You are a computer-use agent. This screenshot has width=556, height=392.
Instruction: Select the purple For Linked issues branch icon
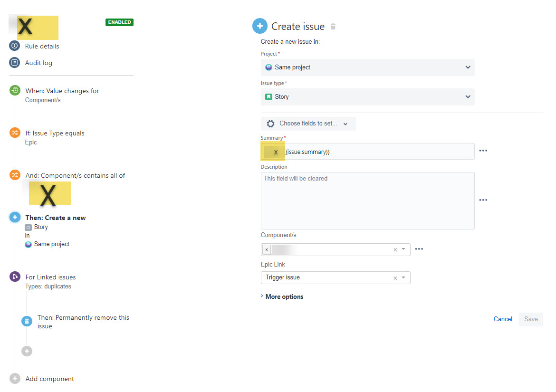[x=15, y=277]
